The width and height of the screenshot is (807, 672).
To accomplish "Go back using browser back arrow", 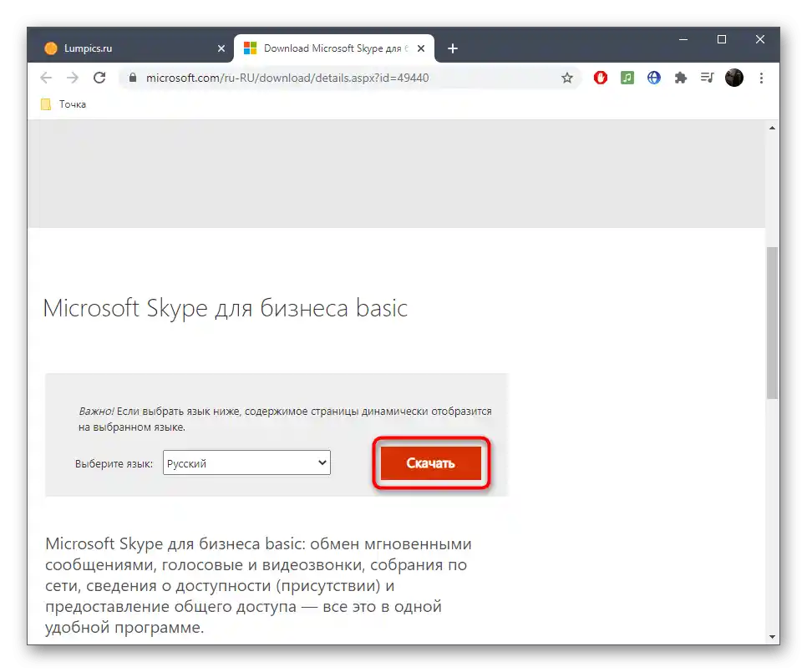I will pyautogui.click(x=46, y=78).
